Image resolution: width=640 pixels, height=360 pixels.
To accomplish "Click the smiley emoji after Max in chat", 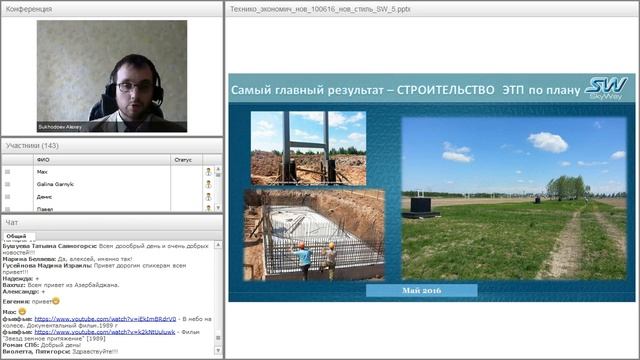I will point(22,311).
